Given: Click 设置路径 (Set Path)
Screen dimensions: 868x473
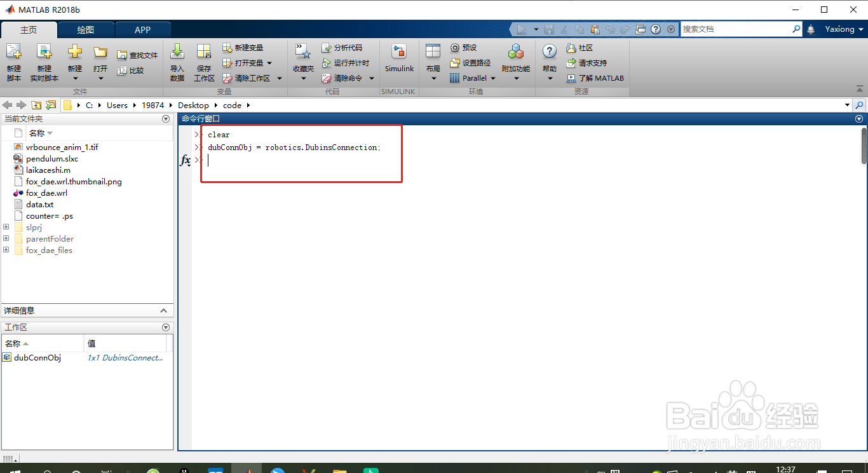Looking at the screenshot, I should pyautogui.click(x=470, y=63).
